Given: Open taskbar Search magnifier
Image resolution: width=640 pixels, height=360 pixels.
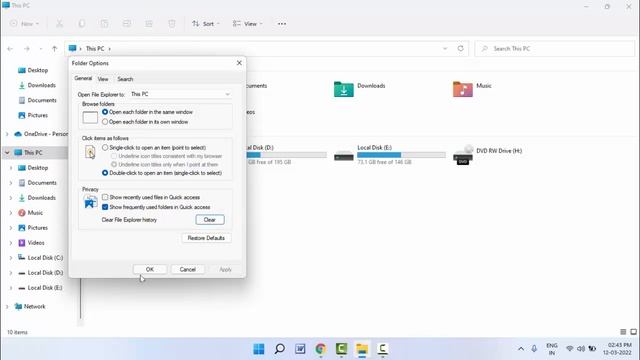Looking at the screenshot, I should click(280, 349).
